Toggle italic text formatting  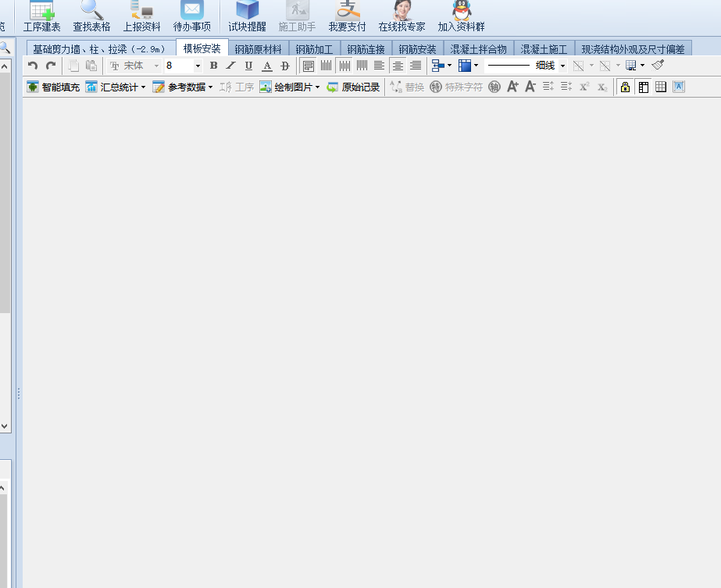click(x=230, y=66)
